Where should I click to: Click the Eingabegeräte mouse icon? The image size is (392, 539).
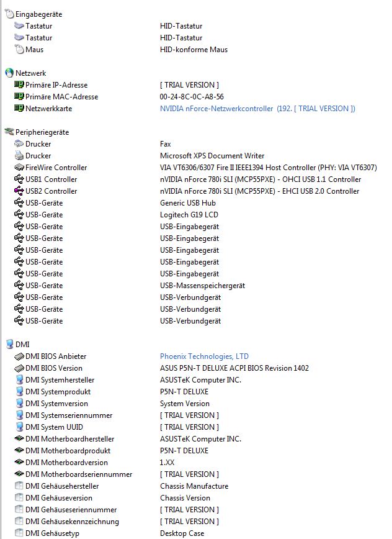(x=9, y=14)
